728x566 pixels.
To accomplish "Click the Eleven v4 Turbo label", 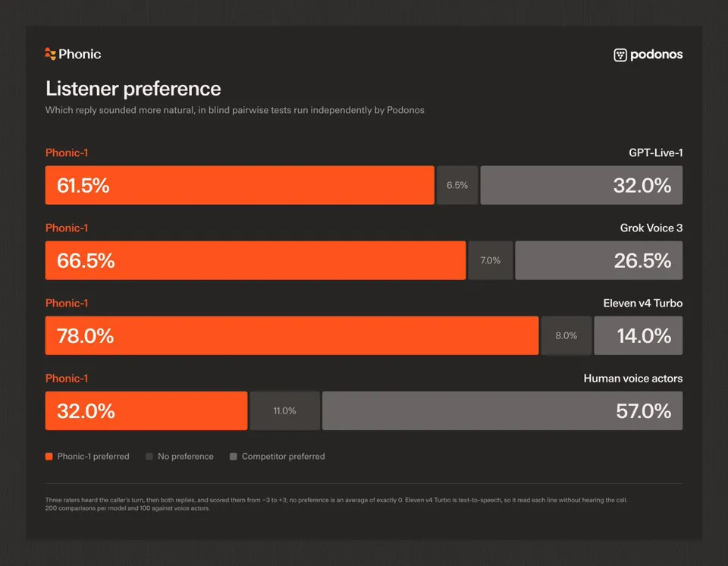I will pos(642,303).
